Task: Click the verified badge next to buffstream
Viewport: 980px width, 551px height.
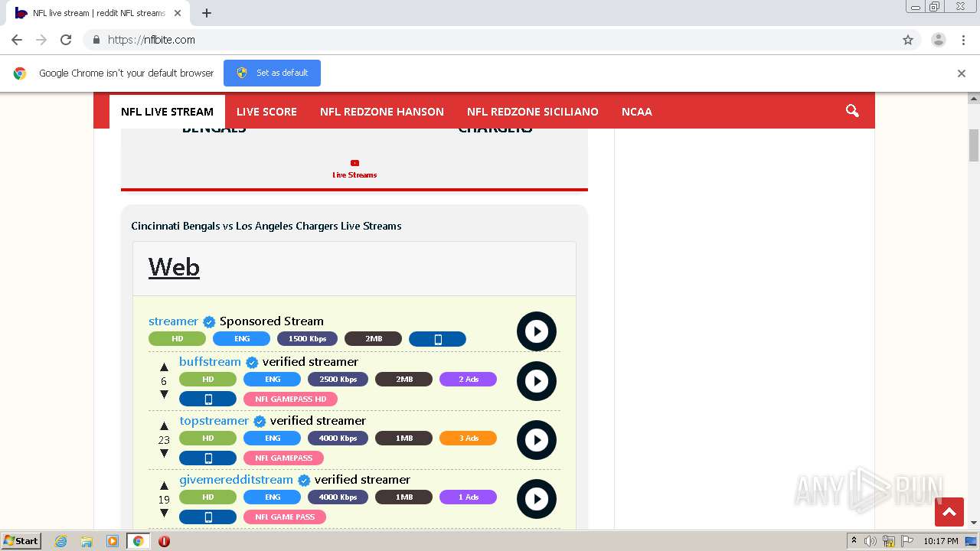Action: (252, 363)
